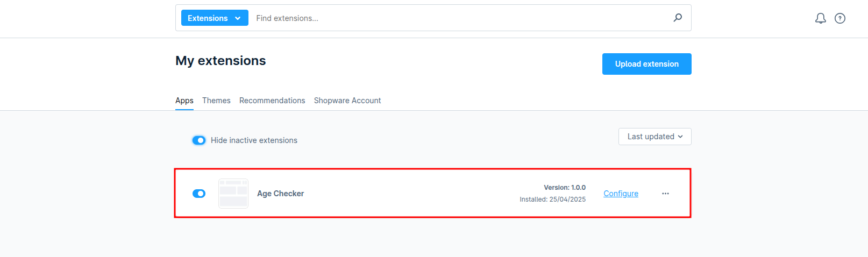Open the Shopware Account tab
868x257 pixels.
347,101
